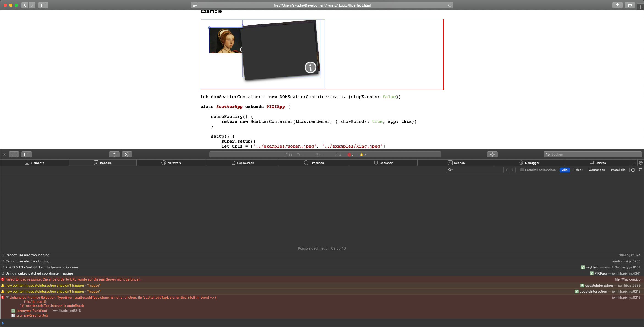The height and width of the screenshot is (327, 644).
Task: Enable the Protokoll beibehalten checkbox
Action: point(522,170)
